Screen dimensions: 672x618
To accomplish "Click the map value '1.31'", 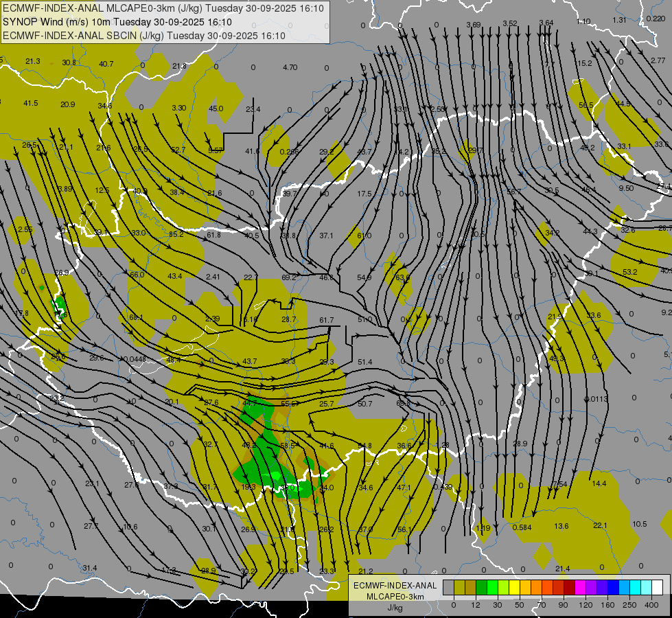I will point(619,20).
